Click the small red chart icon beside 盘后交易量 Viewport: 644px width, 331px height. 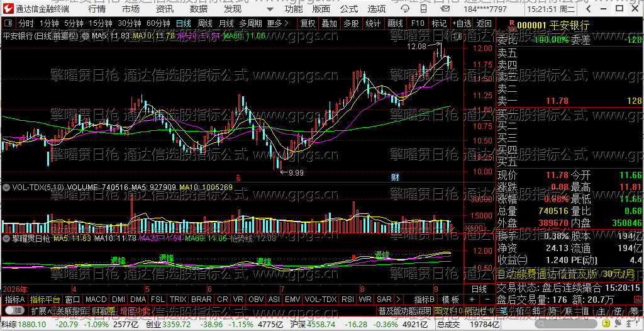(x=639, y=300)
